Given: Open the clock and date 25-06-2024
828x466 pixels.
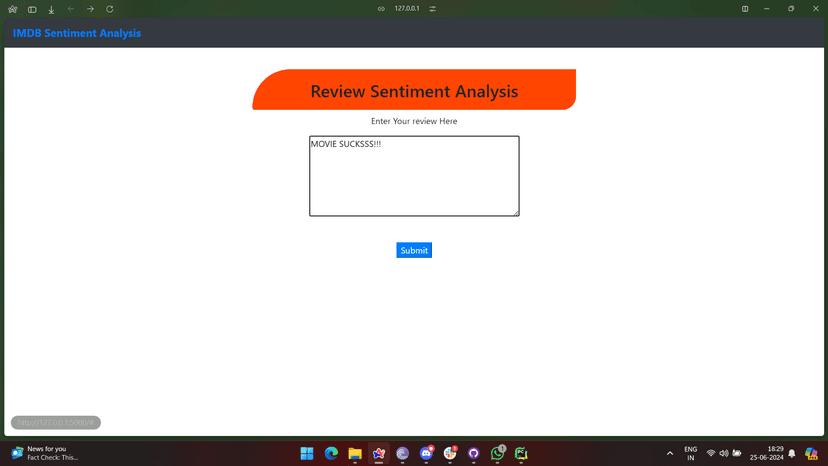Looking at the screenshot, I should tap(767, 453).
